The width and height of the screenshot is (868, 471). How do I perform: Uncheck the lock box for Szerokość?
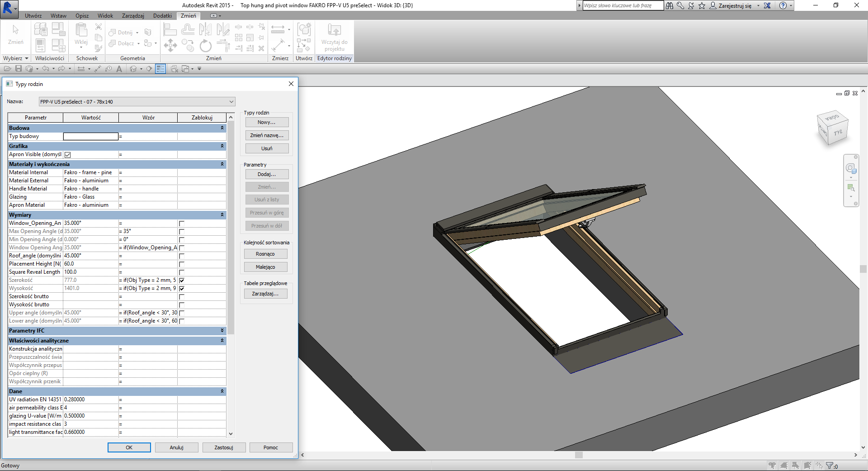tap(182, 281)
